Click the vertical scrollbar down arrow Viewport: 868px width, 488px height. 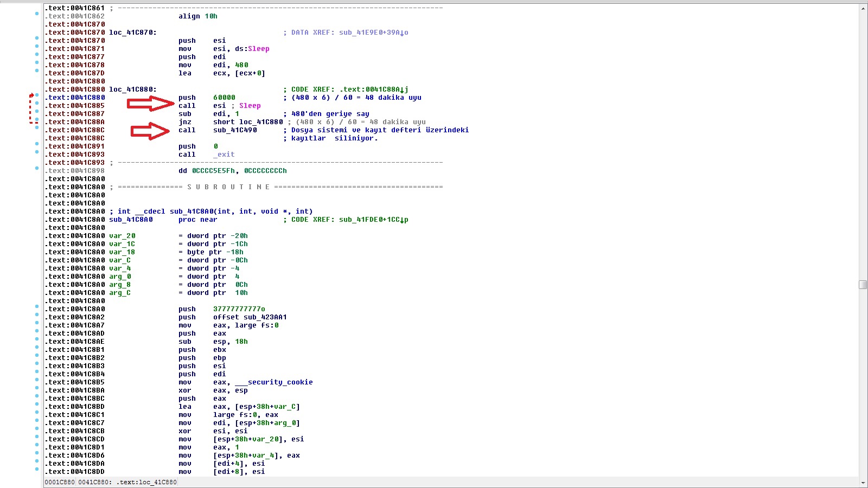pyautogui.click(x=863, y=483)
